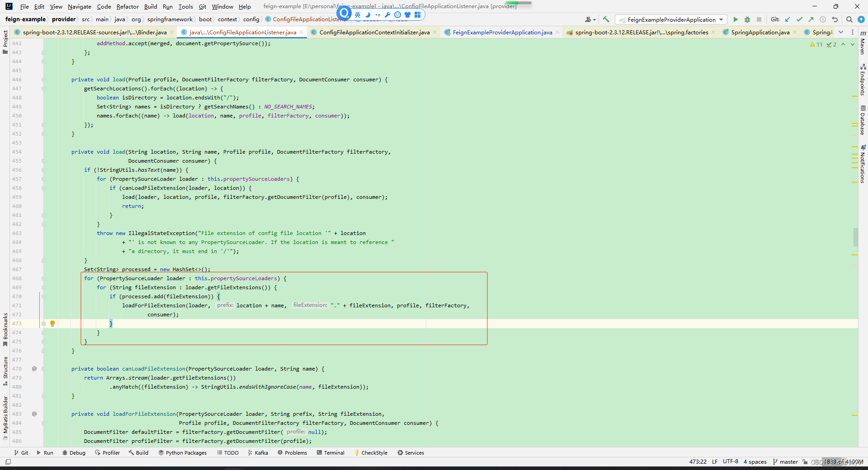The image size is (868, 470).
Task: Go to next highlighted error arrow
Action: [853, 44]
